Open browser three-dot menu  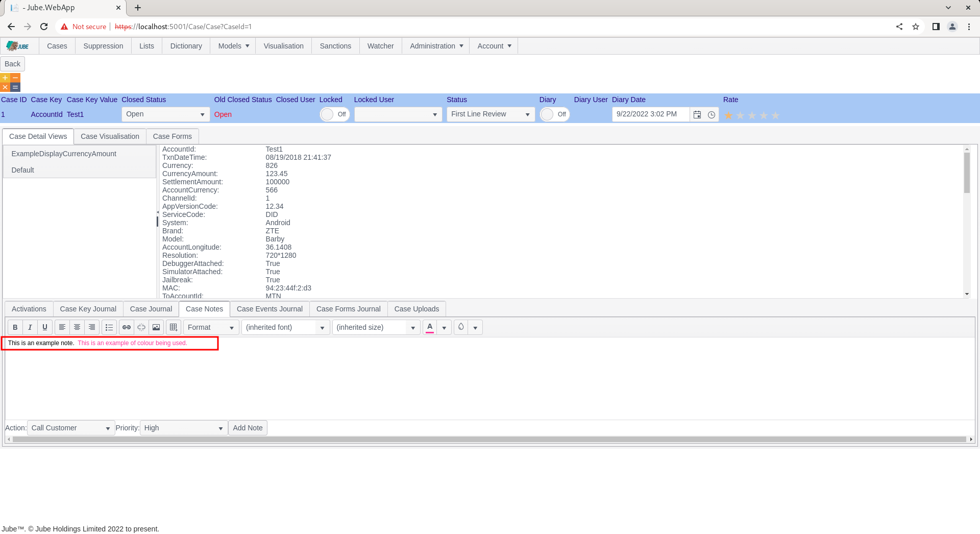pyautogui.click(x=969, y=27)
